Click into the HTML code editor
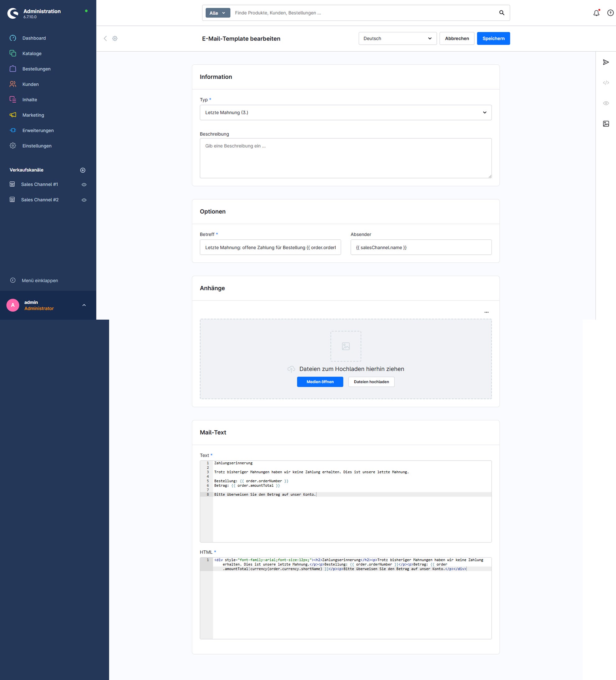The width and height of the screenshot is (616, 680). (x=346, y=598)
